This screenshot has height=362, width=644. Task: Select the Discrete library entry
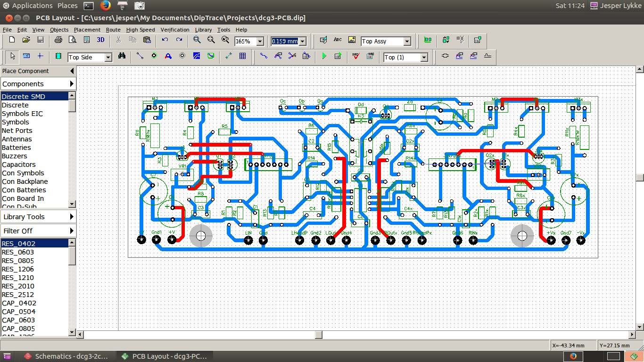[34, 105]
